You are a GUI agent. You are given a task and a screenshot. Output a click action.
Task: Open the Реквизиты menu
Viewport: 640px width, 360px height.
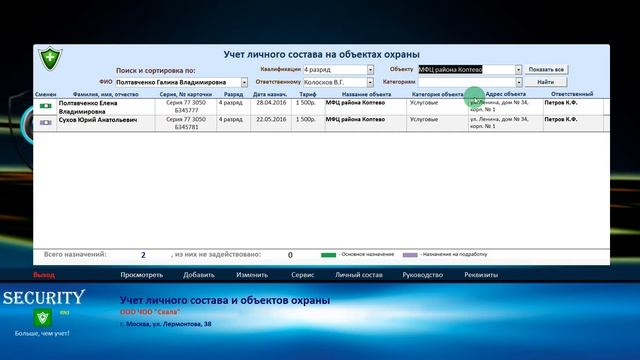(481, 275)
